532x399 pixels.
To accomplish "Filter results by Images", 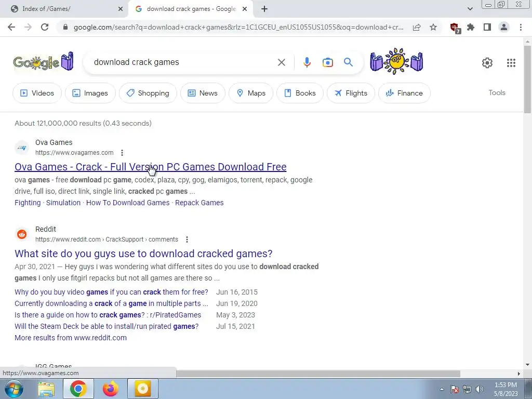I will coord(90,93).
